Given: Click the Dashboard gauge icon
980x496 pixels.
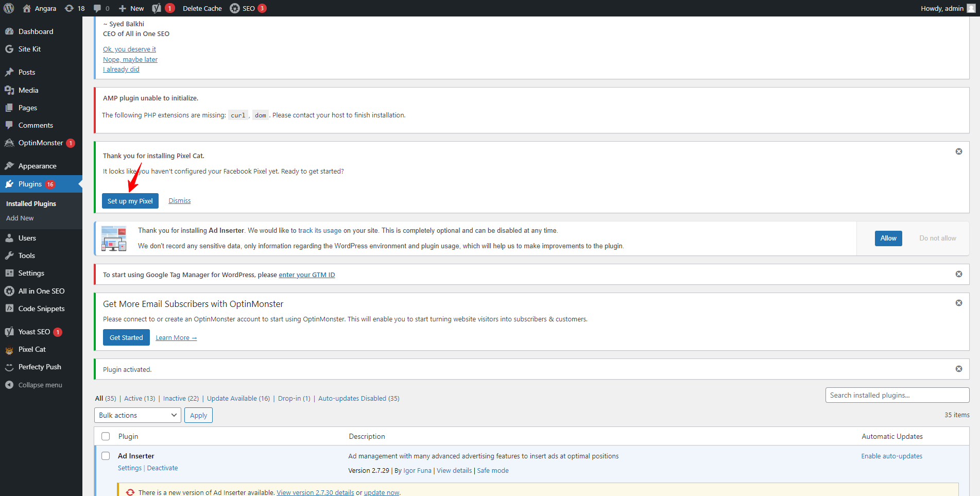Looking at the screenshot, I should [9, 31].
